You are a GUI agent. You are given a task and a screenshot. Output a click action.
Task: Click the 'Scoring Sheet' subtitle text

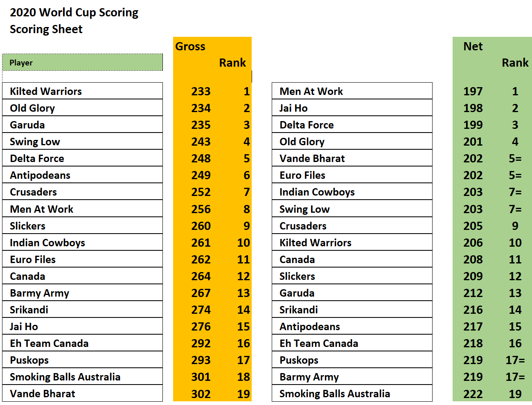pyautogui.click(x=46, y=29)
